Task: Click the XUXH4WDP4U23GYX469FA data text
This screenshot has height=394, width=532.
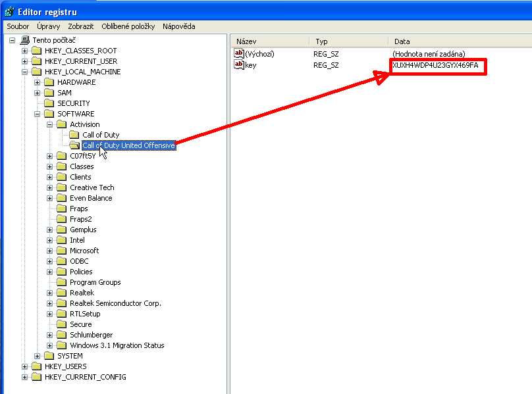Action: [x=435, y=65]
